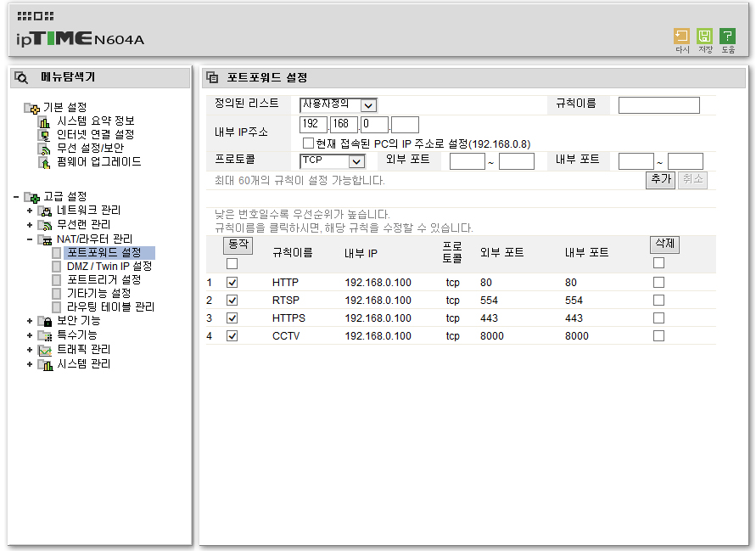
Task: Click the 삭제 delete button
Action: pyautogui.click(x=665, y=244)
